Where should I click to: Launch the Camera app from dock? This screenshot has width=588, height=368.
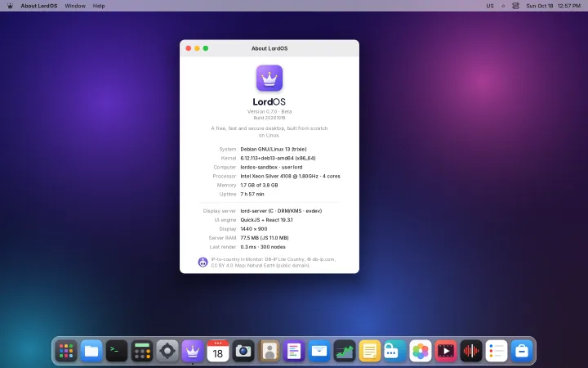pyautogui.click(x=243, y=351)
